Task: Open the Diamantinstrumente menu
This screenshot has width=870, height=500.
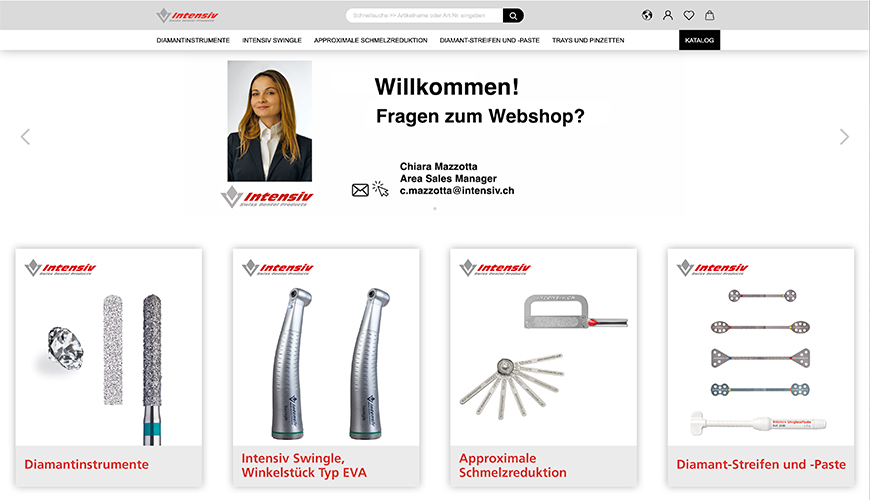Action: click(x=193, y=41)
